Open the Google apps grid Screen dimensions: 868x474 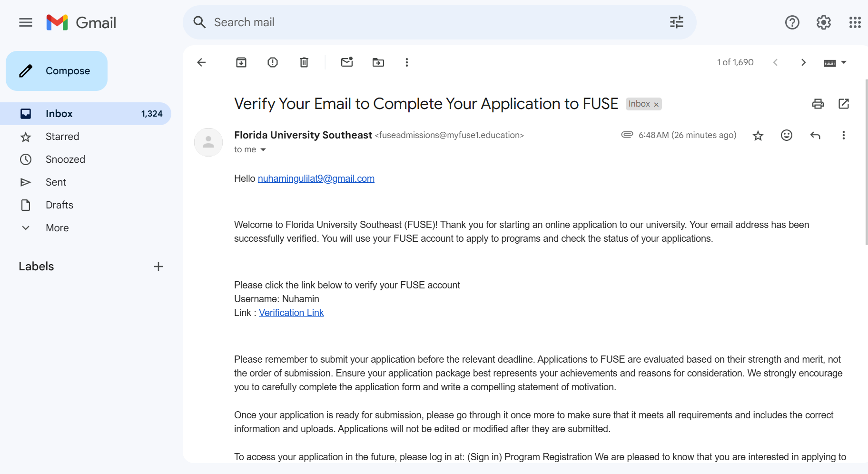point(855,22)
